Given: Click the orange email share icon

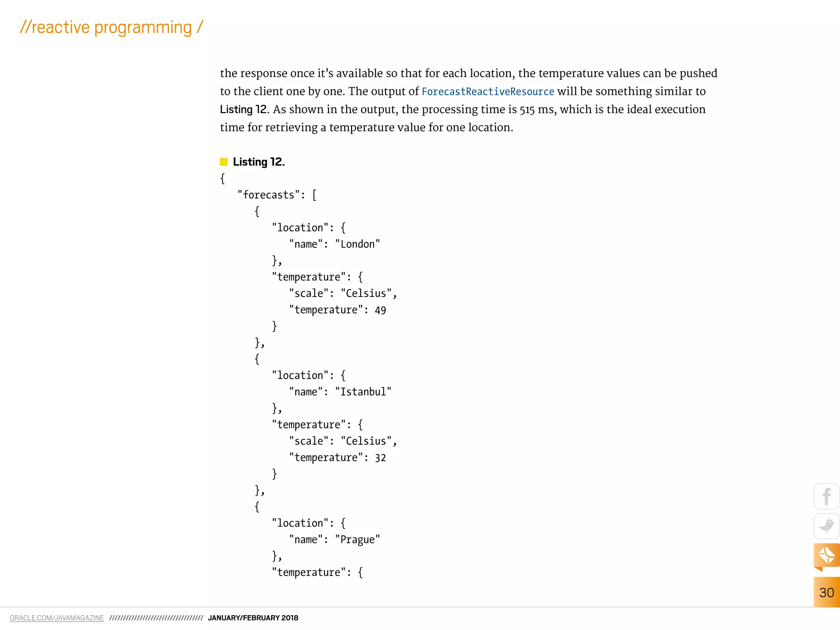Looking at the screenshot, I should click(826, 557).
